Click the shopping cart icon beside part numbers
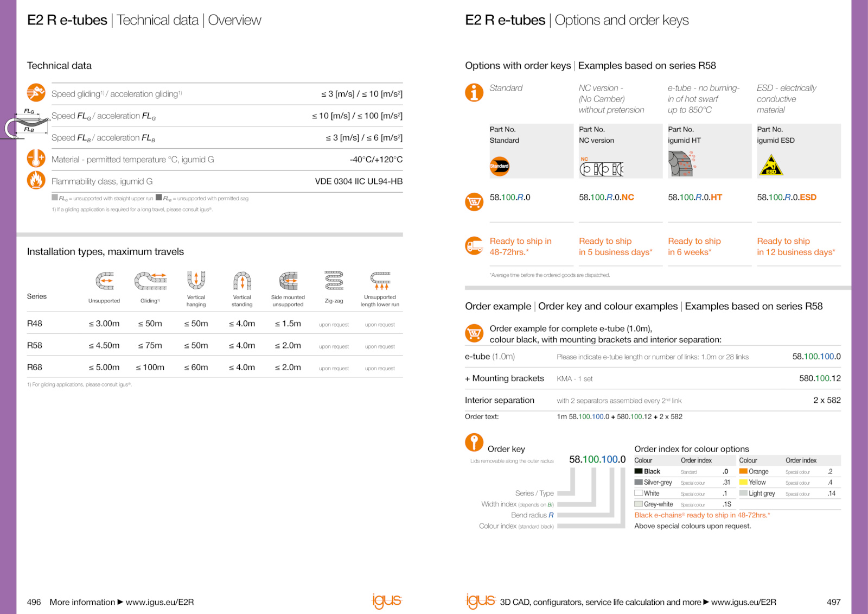The width and height of the screenshot is (868, 614). pos(474,202)
